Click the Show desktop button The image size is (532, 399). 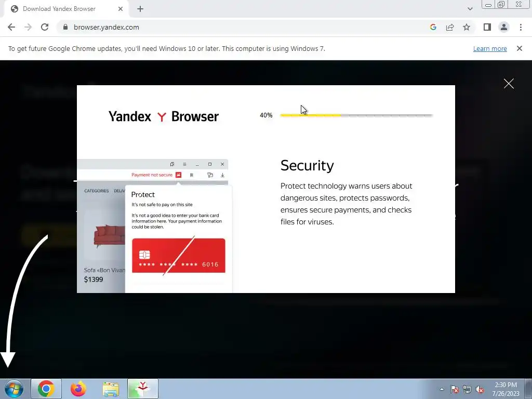[x=528, y=389]
